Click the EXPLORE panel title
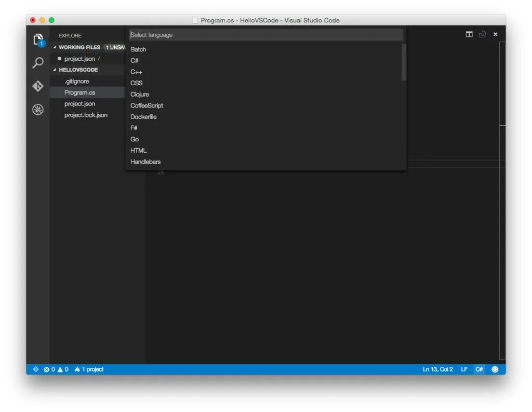The height and width of the screenshot is (412, 532). tap(70, 35)
